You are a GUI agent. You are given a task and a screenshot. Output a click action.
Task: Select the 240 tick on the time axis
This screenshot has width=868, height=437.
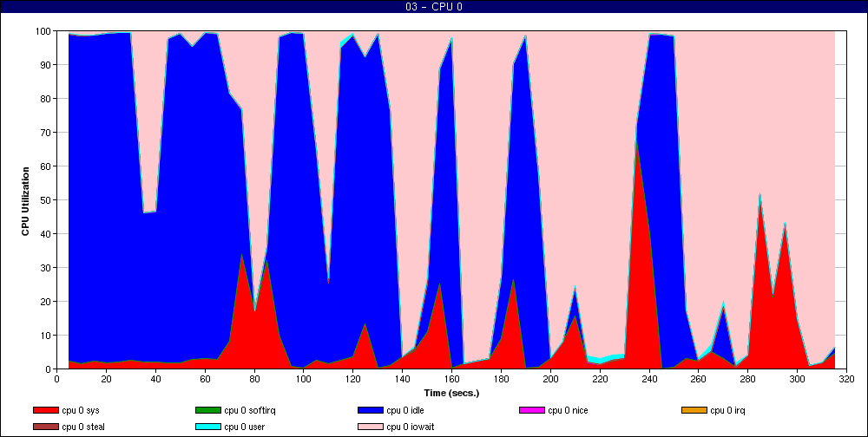[649, 378]
